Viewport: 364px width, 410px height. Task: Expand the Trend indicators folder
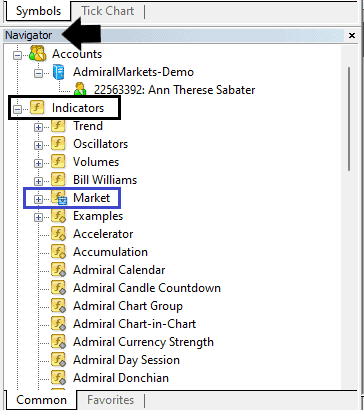(39, 127)
